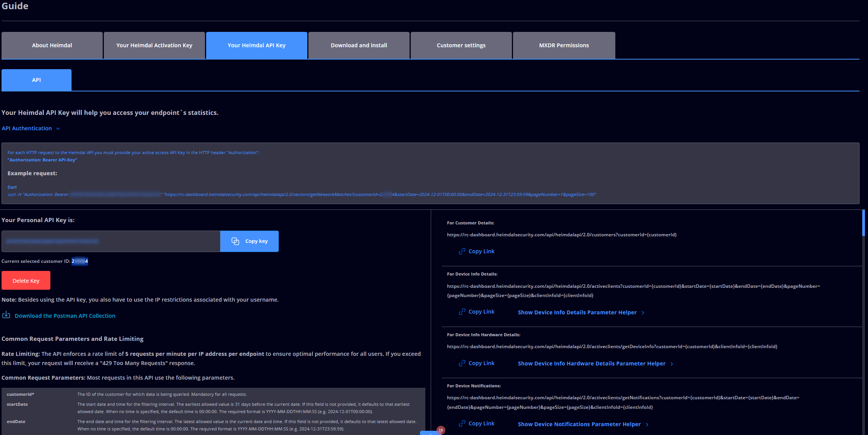Open the Customer settings tab
Viewport: 868px width, 435px height.
(x=461, y=45)
